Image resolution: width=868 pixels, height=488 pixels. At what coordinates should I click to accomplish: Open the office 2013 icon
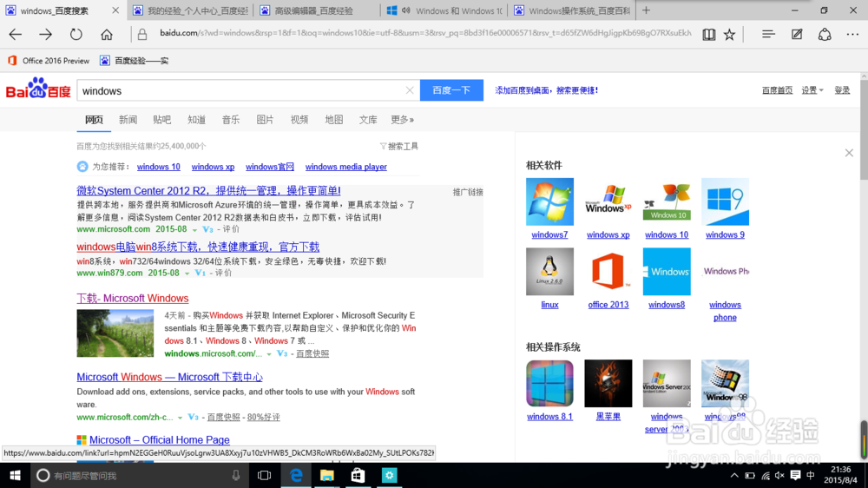tap(608, 272)
